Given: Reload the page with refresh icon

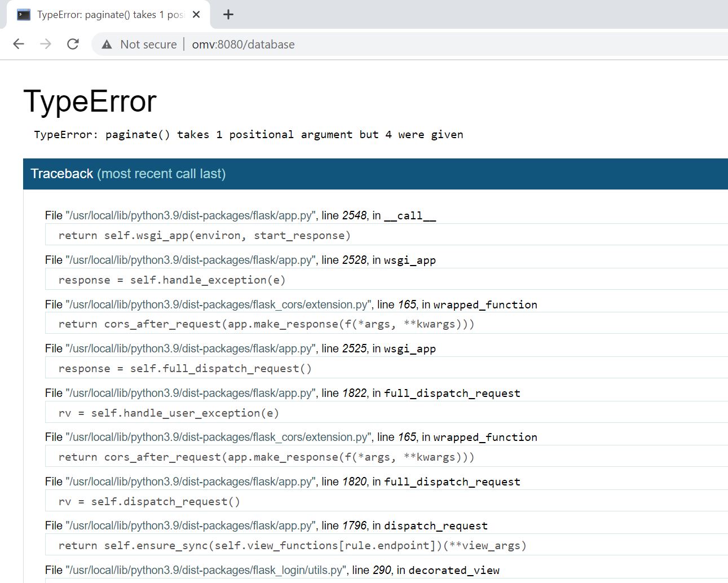Looking at the screenshot, I should (x=73, y=44).
